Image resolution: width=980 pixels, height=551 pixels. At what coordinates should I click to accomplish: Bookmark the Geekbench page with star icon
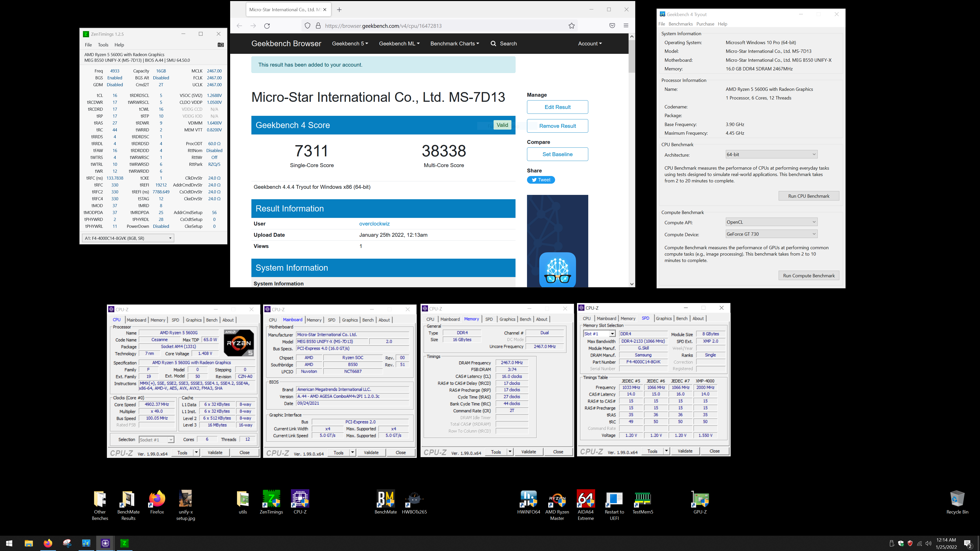point(571,26)
